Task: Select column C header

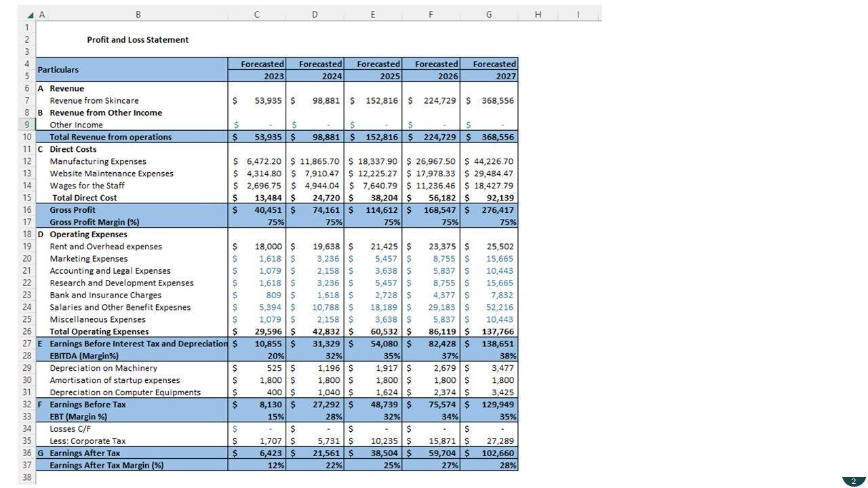Action: (256, 15)
